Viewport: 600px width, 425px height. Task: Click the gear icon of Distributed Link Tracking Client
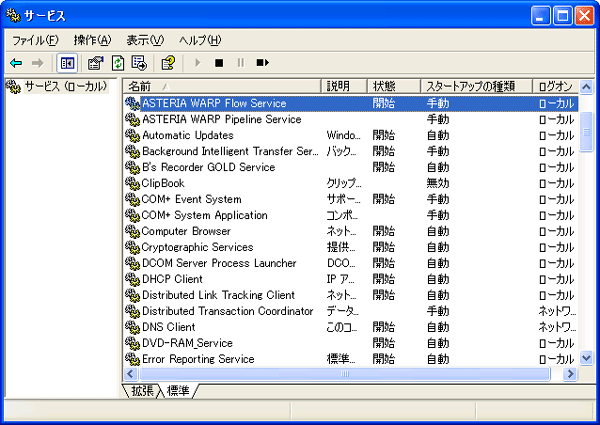click(132, 295)
